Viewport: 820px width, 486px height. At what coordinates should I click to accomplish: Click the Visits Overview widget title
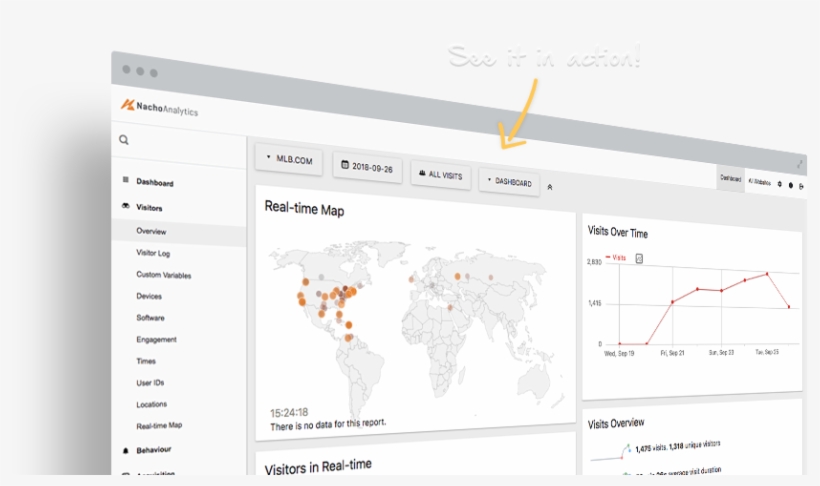pyautogui.click(x=616, y=423)
